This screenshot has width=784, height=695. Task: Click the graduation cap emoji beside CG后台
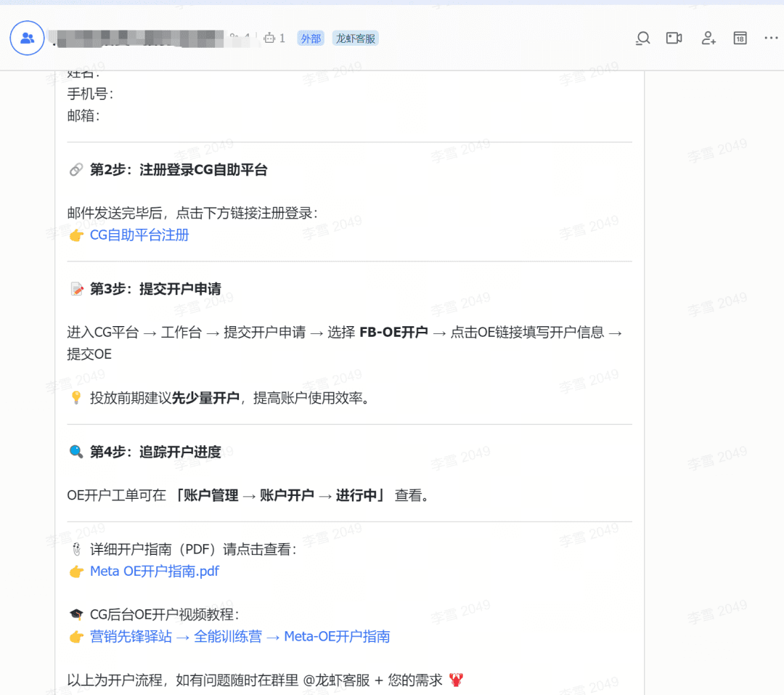pyautogui.click(x=76, y=614)
